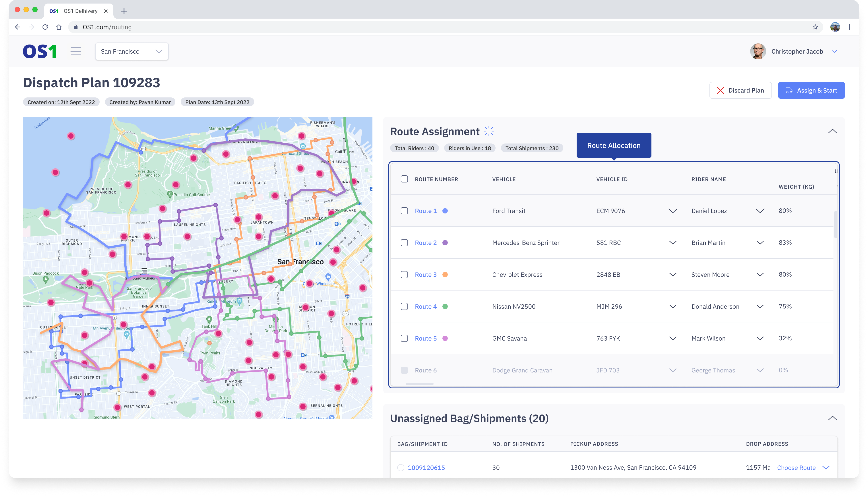This screenshot has width=868, height=496.
Task: Click the OS1 logo
Action: [40, 51]
